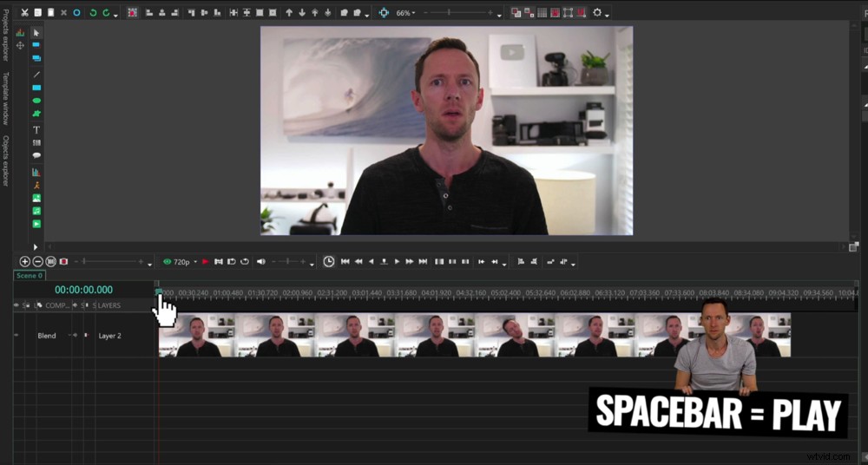Select the green free shape tool
868x465 pixels.
coord(36,114)
